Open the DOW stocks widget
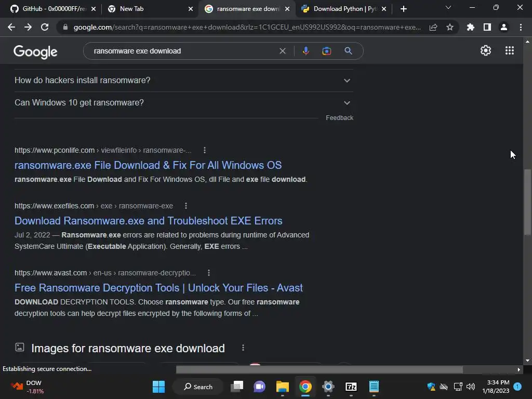The height and width of the screenshot is (399, 532). pos(27,387)
